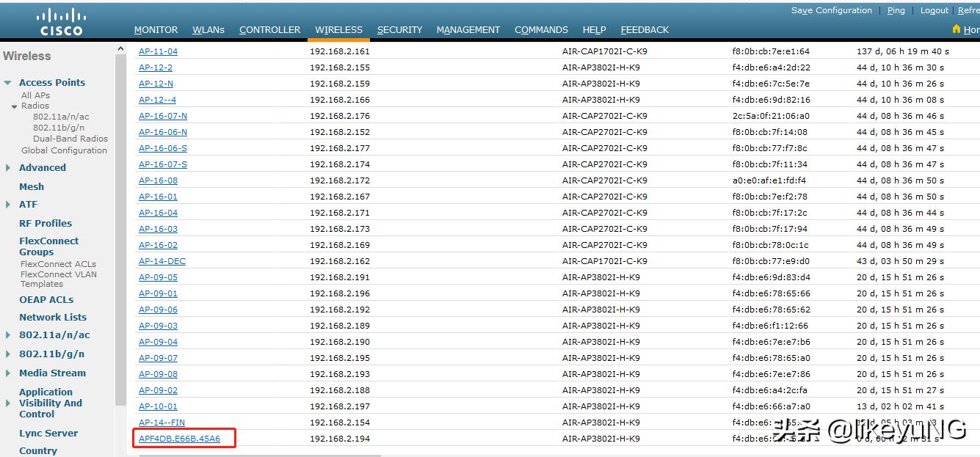Select uptime 43 d, 03 h 50 m 29 s
980x457 pixels.
[x=901, y=261]
